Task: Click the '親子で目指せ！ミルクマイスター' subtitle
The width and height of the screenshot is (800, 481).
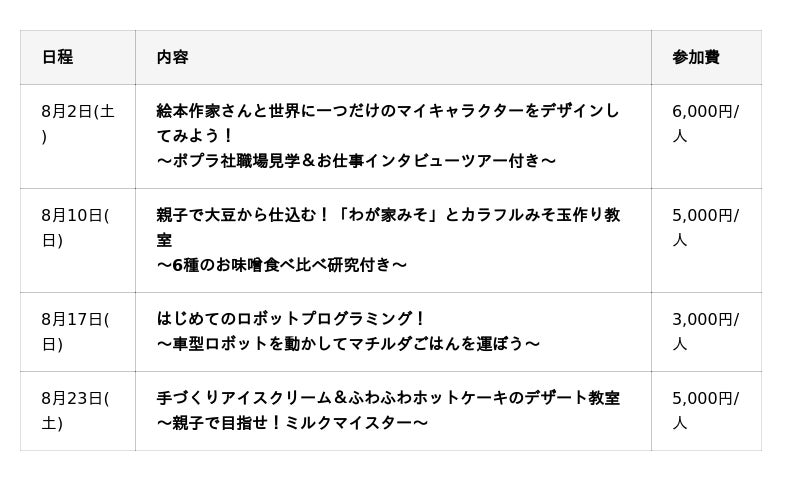Action: coord(292,423)
